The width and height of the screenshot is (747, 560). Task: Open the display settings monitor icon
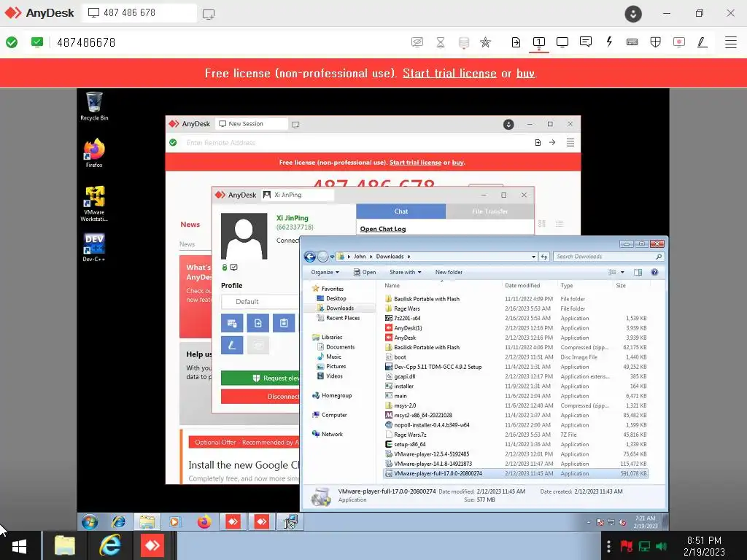[562, 42]
